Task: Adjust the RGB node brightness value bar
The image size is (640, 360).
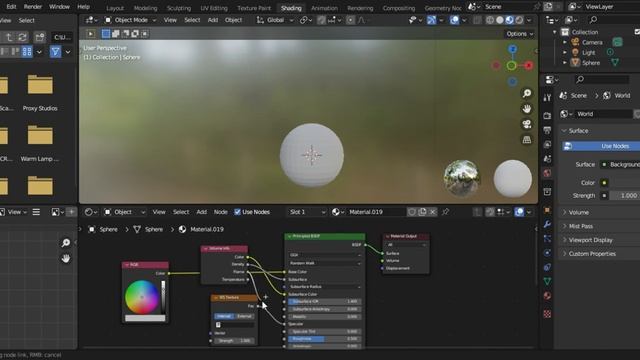Action: click(163, 297)
